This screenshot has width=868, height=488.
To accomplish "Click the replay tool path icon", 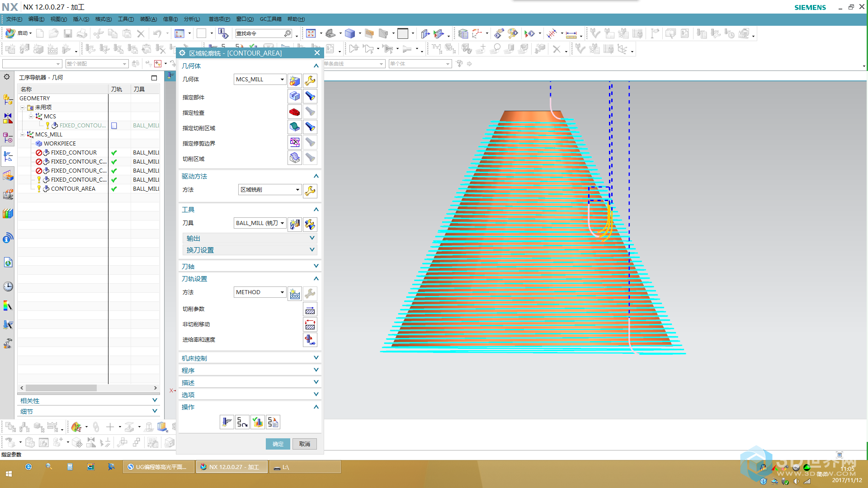I will tap(242, 422).
